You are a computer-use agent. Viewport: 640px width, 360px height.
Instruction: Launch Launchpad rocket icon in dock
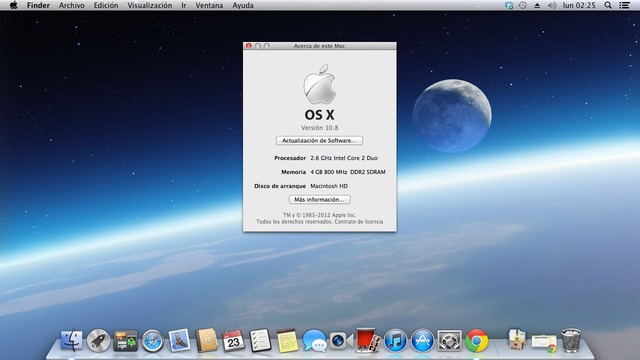click(x=98, y=340)
